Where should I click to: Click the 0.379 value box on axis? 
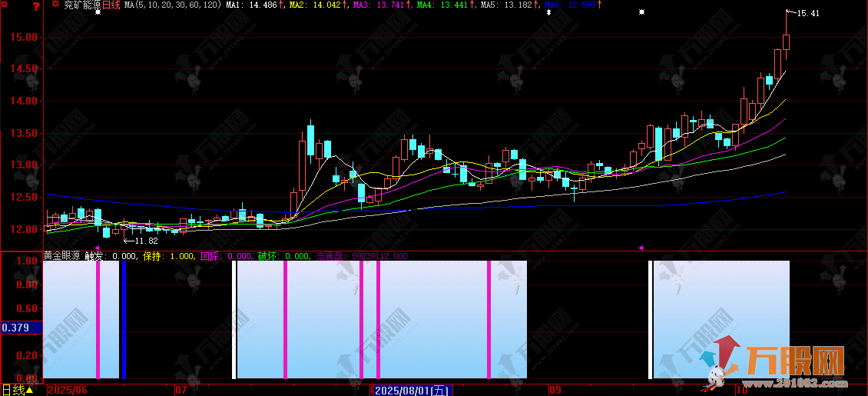(x=17, y=328)
